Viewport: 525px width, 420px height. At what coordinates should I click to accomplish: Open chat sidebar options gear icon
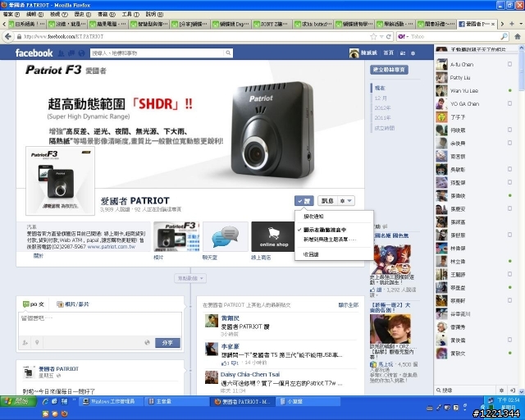pos(501,390)
